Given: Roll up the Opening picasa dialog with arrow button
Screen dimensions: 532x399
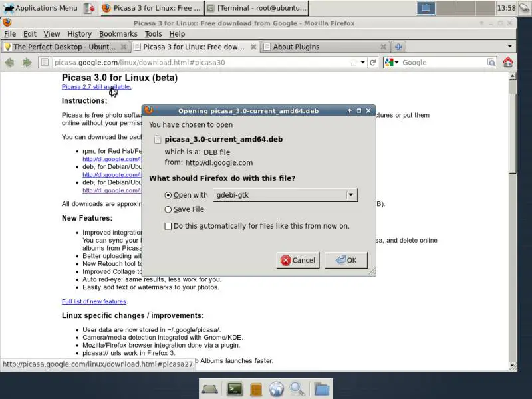Looking at the screenshot, I should [x=350, y=111].
